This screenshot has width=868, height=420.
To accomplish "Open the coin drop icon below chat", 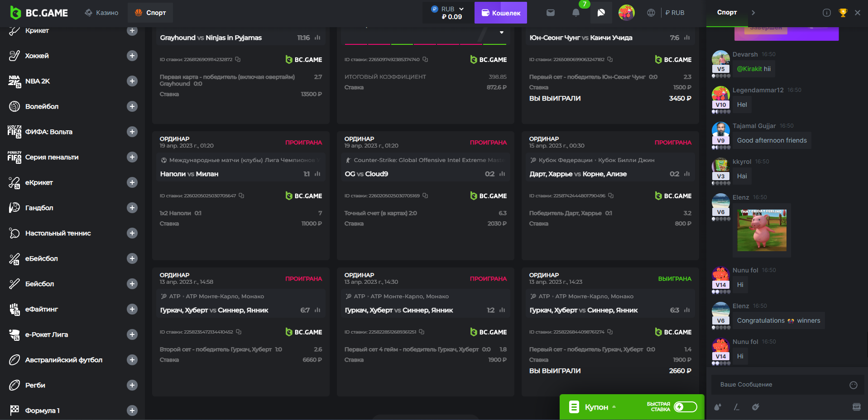I will point(756,407).
